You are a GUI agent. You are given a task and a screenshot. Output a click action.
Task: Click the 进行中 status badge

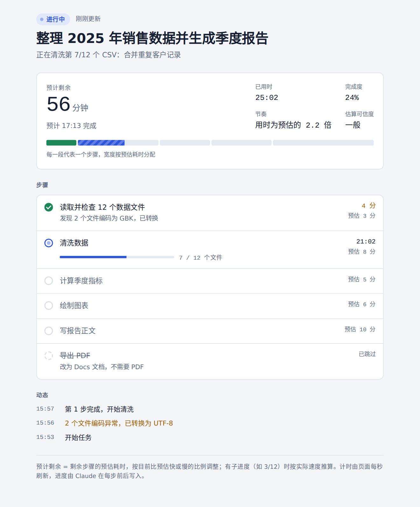coord(53,19)
